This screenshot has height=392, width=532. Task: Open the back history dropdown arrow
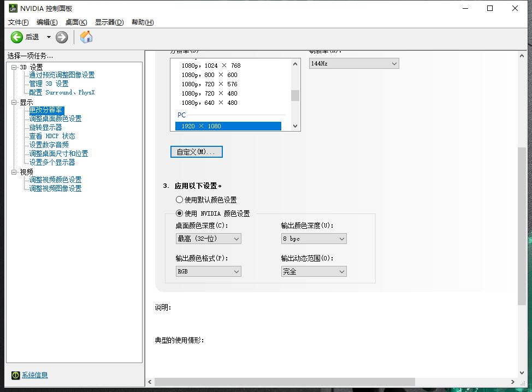pos(49,37)
